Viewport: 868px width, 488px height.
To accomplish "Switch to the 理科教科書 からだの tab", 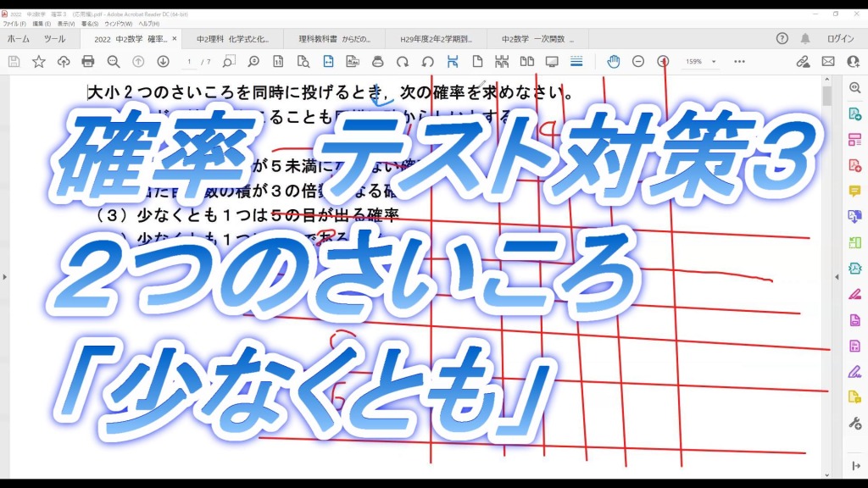I will click(337, 39).
